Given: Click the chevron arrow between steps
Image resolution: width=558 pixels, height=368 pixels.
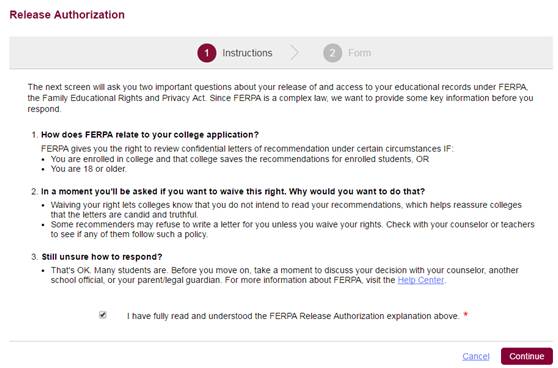Looking at the screenshot, I should click(294, 53).
